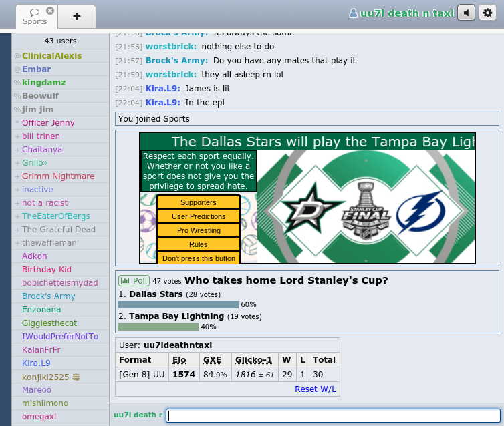Open the Pro Wrestling section

click(198, 230)
